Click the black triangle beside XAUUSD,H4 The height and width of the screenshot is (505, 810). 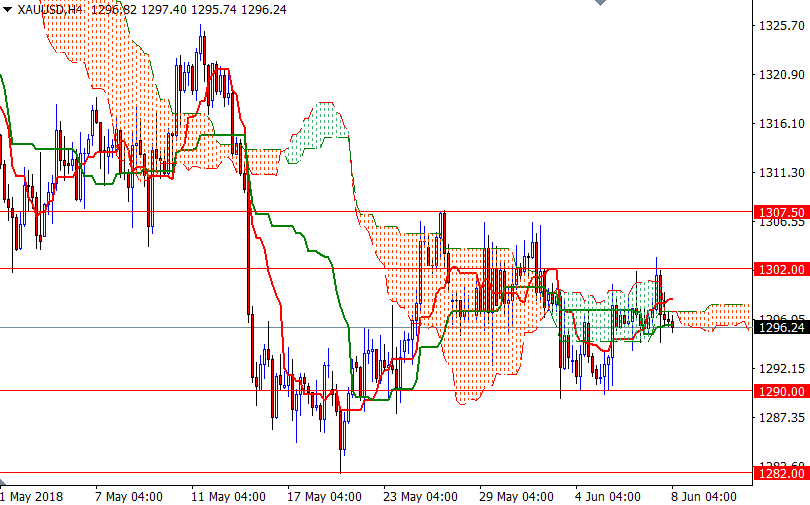coord(7,9)
